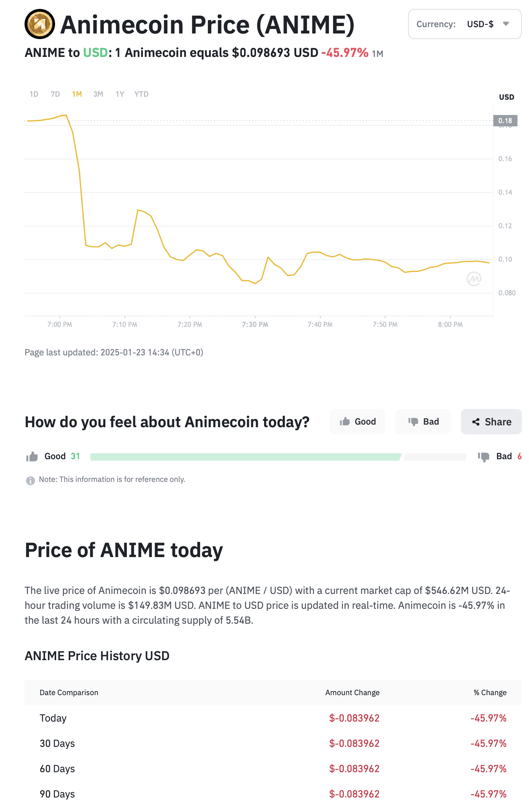Click the CoinMarketCap watermark on chart
Screen dimensions: 529x812
[474, 279]
